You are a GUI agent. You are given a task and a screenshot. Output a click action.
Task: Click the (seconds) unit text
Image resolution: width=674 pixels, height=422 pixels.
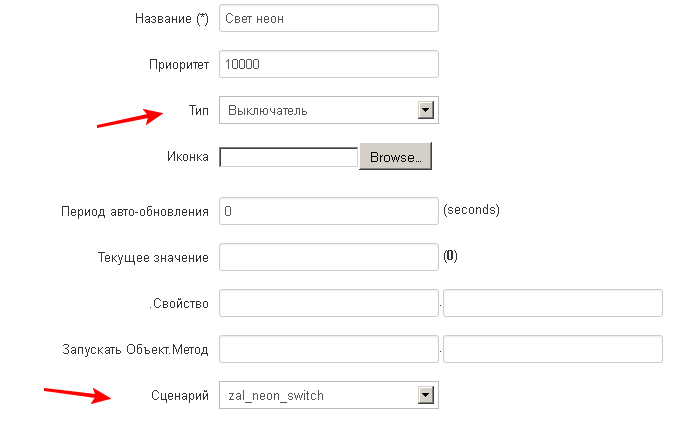pos(472,210)
